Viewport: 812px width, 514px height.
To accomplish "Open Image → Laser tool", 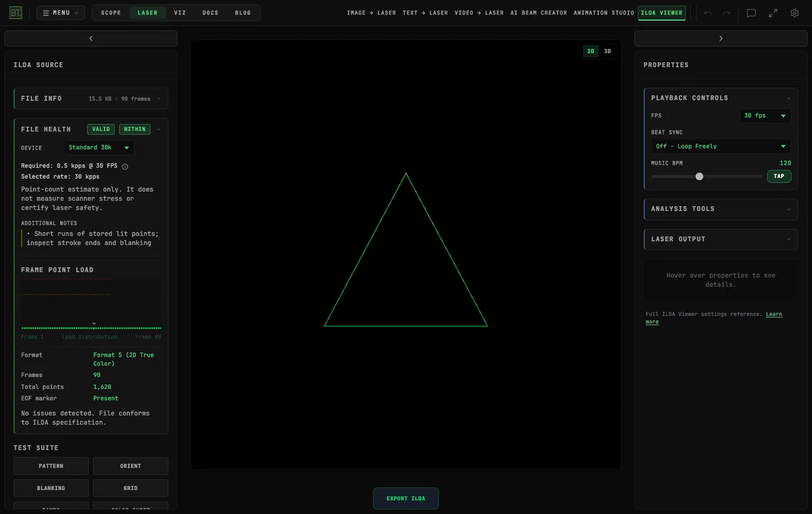I will [x=372, y=13].
